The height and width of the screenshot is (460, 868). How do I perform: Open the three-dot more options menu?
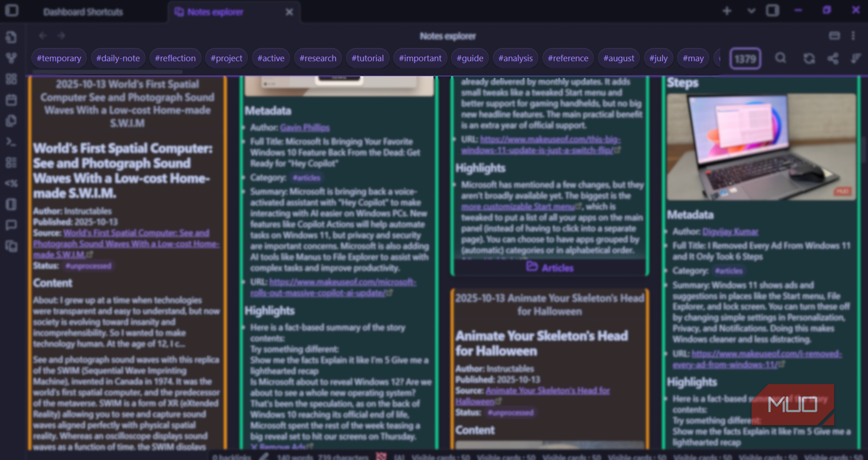(853, 36)
